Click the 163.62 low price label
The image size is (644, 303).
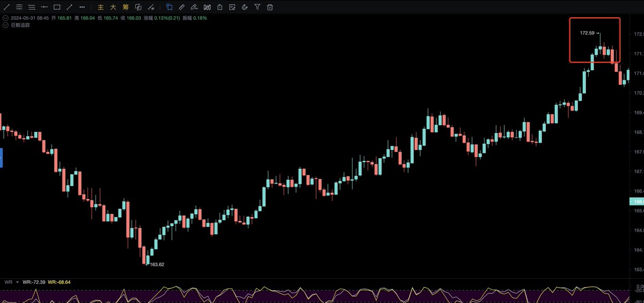[157, 264]
